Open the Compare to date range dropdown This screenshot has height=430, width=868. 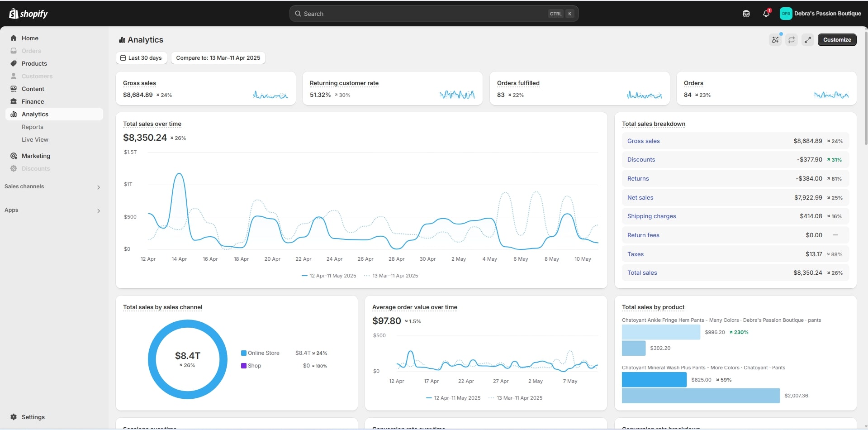pyautogui.click(x=218, y=58)
